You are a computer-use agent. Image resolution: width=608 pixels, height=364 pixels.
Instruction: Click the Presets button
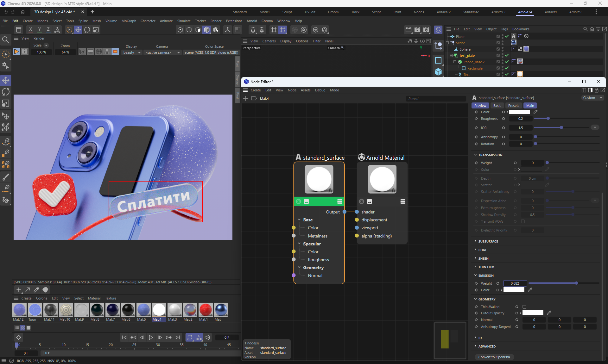[x=513, y=106]
